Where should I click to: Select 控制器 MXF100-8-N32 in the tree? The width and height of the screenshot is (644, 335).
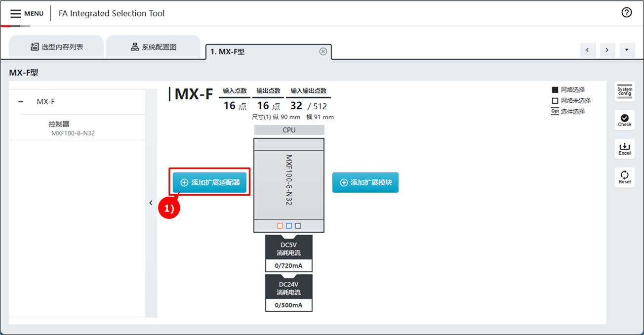pos(72,128)
